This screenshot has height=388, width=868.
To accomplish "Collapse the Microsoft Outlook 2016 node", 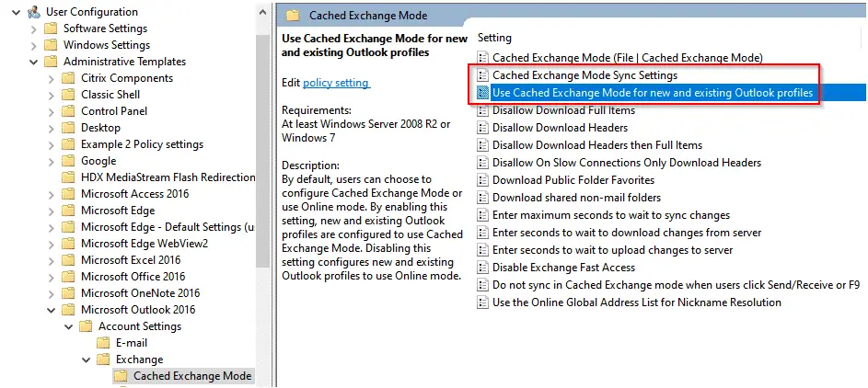I will 52,310.
